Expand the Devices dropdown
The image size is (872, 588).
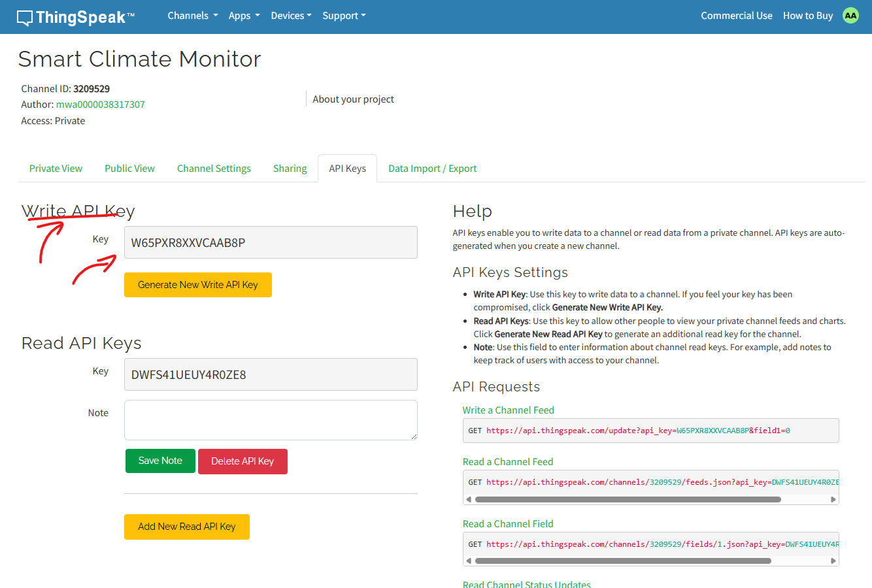coord(291,16)
